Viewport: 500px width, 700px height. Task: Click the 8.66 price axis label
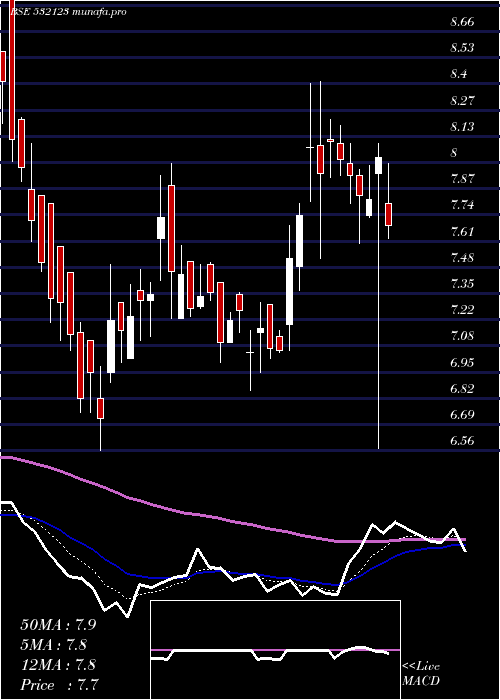462,21
